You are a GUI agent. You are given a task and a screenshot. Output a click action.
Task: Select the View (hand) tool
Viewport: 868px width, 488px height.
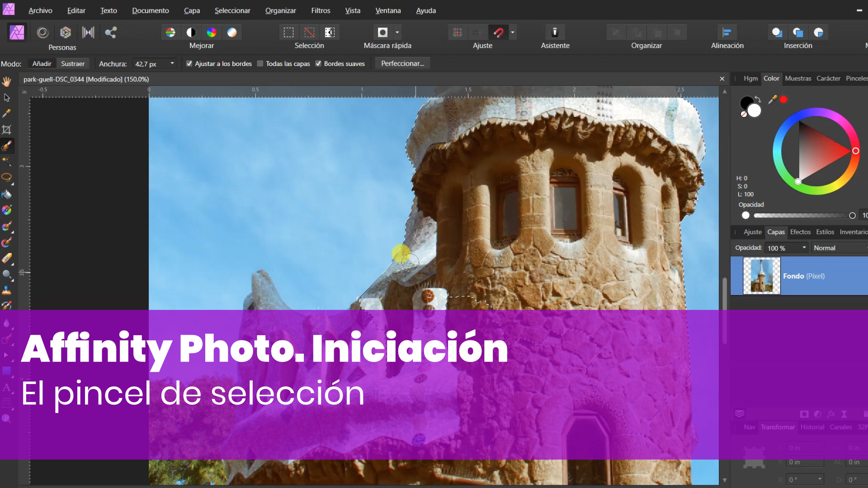7,82
